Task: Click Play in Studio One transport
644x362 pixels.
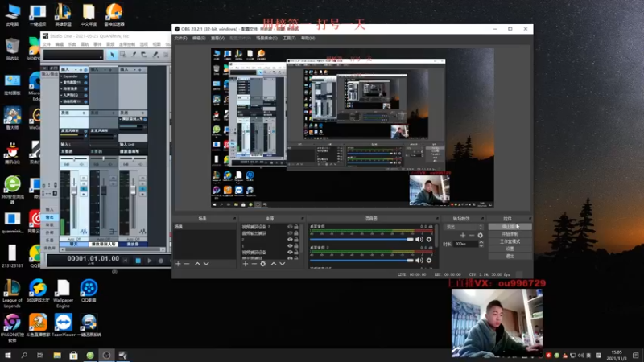Action: pos(150,261)
